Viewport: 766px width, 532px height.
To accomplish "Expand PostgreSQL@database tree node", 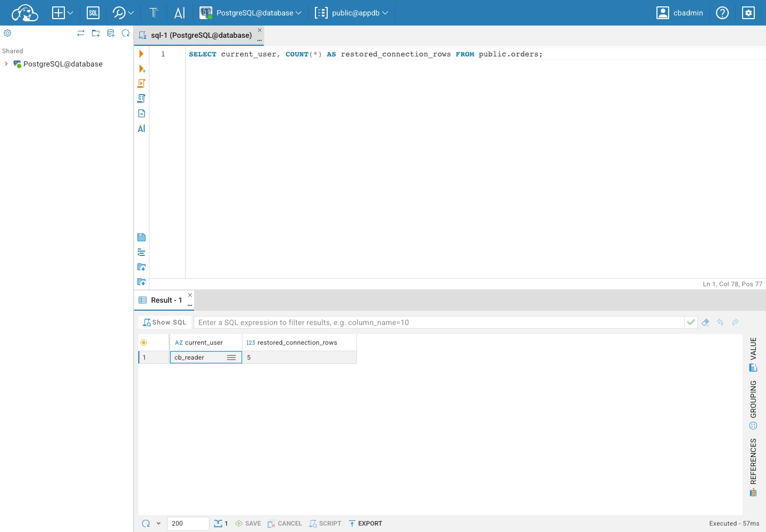I will [x=6, y=64].
